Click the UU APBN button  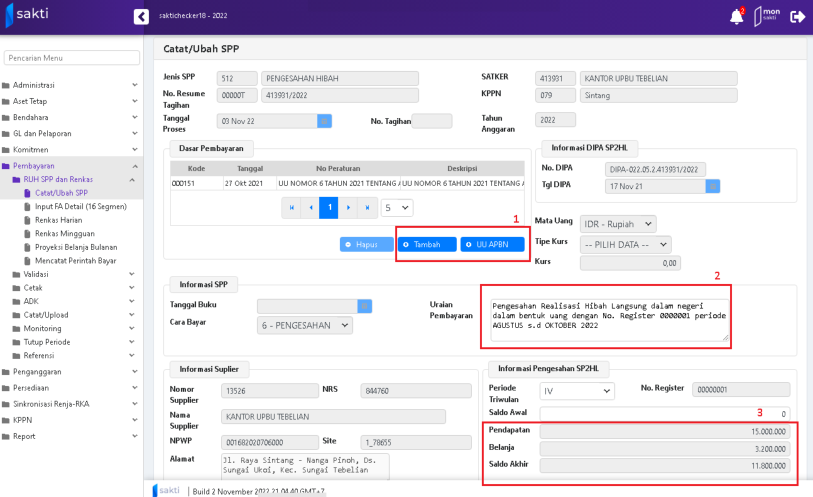tap(492, 244)
